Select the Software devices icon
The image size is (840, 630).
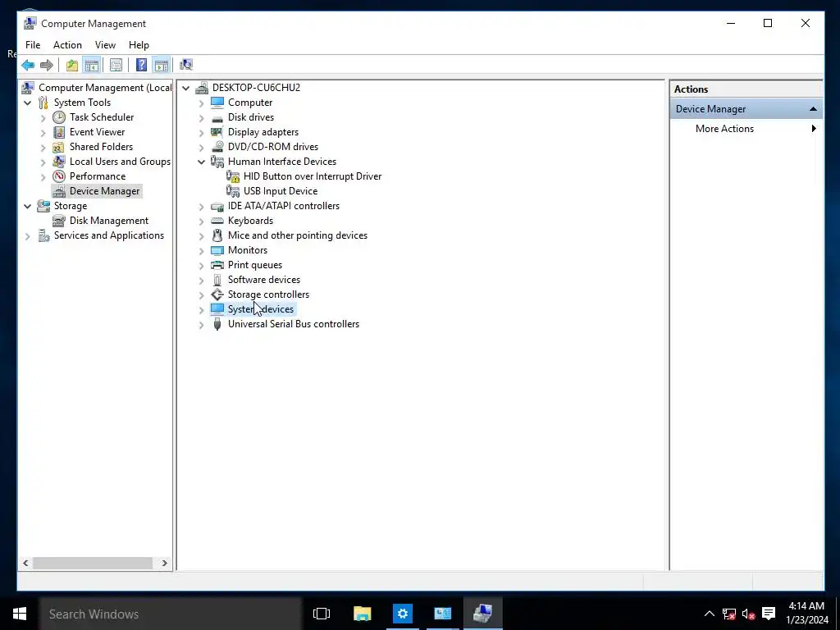217,280
